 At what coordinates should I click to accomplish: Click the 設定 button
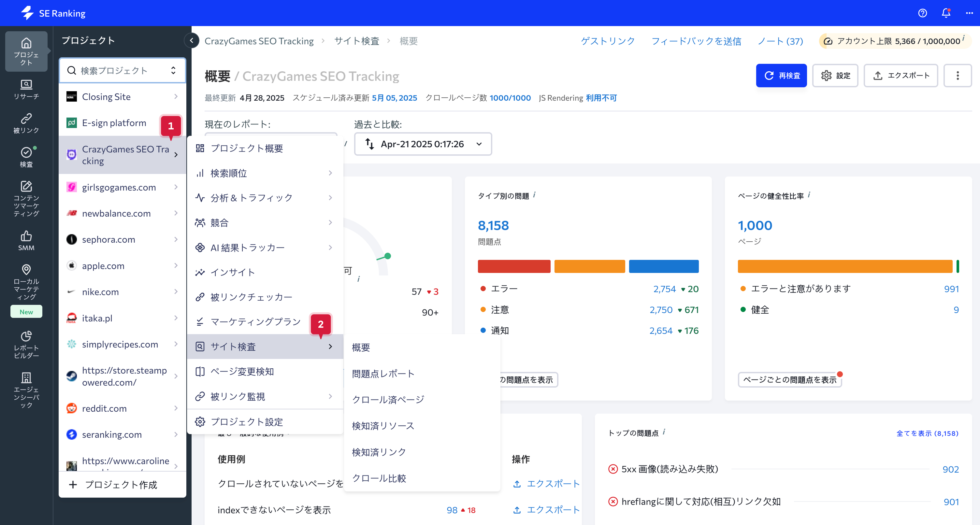click(835, 75)
